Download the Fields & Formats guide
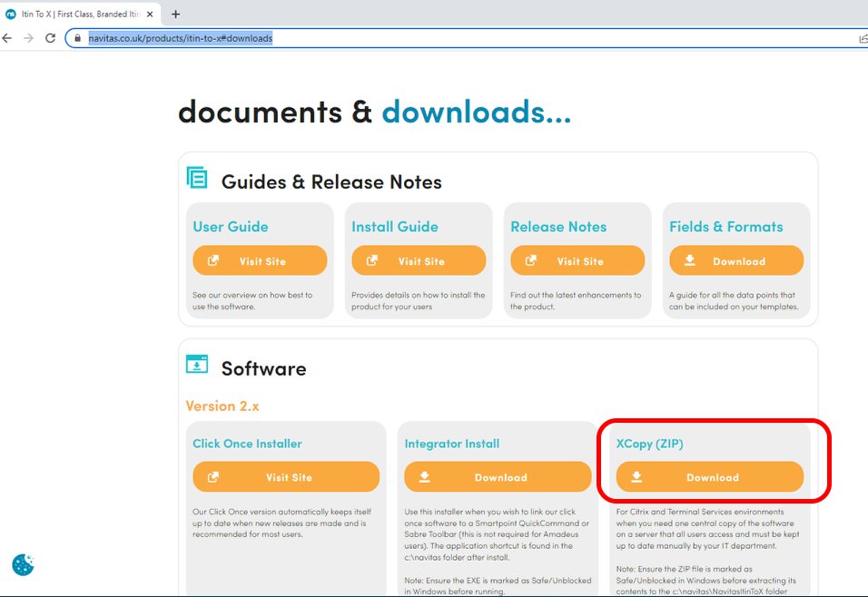868x597 pixels. point(736,260)
